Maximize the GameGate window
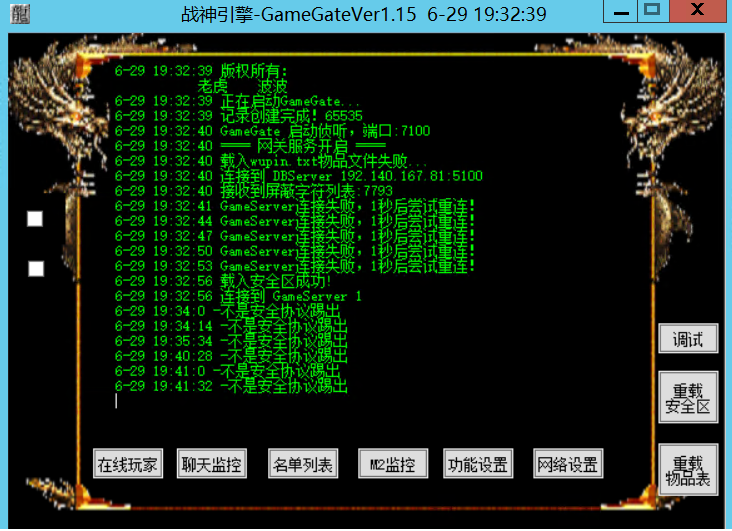The image size is (732, 531). (652, 11)
